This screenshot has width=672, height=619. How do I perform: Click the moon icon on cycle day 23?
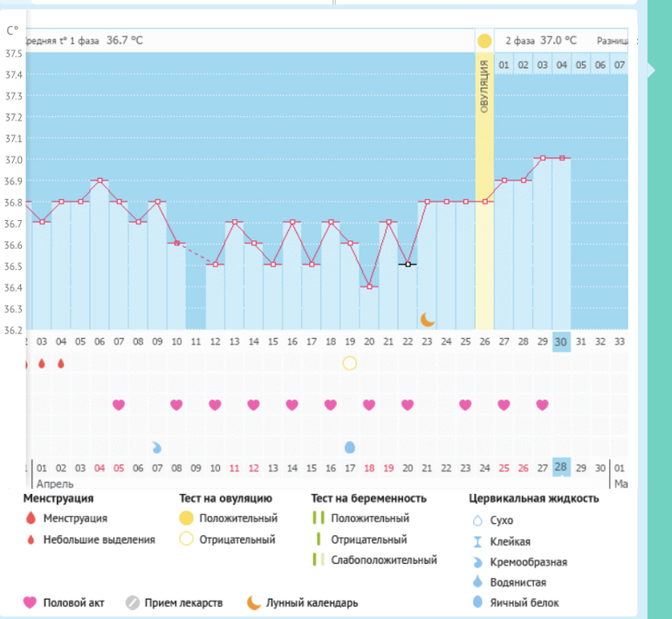coord(427,320)
